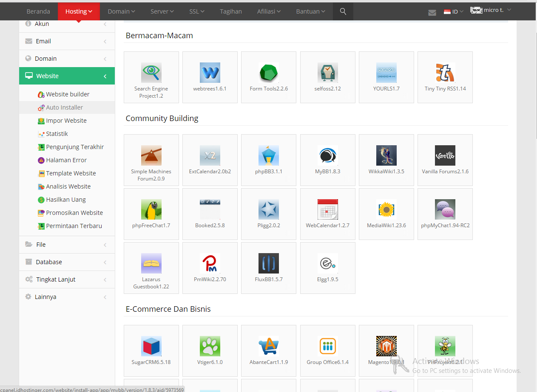Select the Elgg 1.9.5 app icon
Screen dimensions: 537x392
click(x=328, y=263)
